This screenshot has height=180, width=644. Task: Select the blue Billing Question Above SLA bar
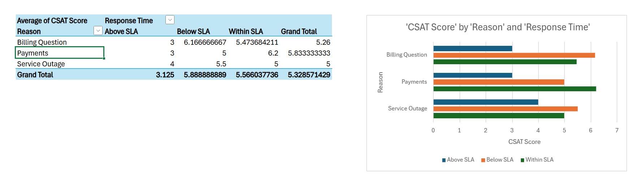point(473,48)
